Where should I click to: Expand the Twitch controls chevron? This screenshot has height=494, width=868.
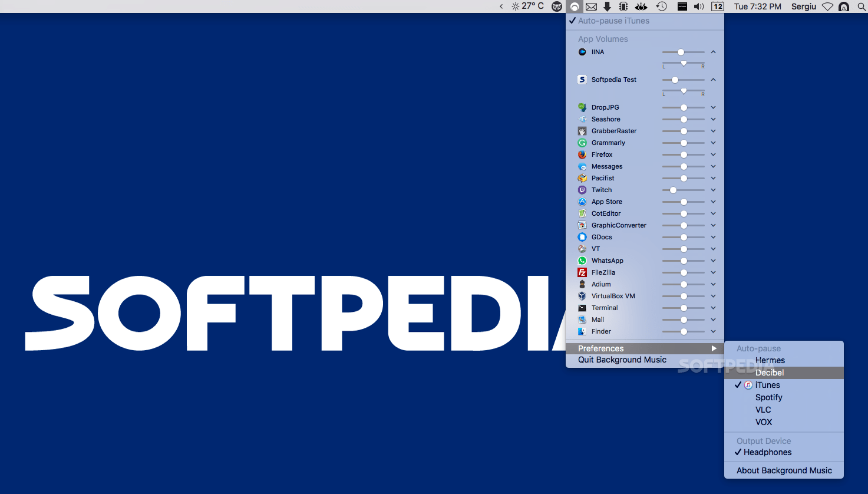(x=713, y=190)
